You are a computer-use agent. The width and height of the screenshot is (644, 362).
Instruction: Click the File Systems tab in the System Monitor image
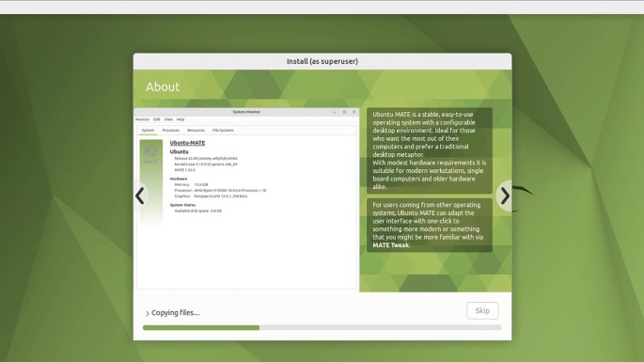[x=223, y=131]
